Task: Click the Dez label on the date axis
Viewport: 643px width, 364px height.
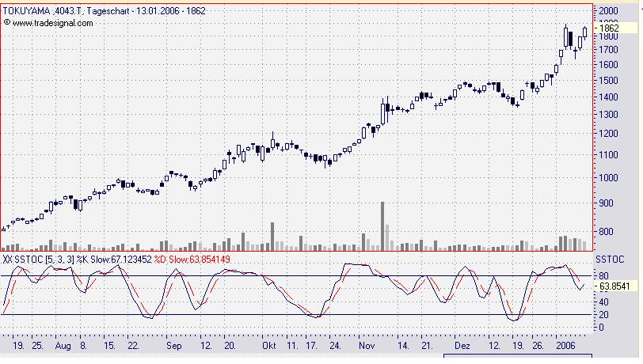Action: tap(462, 346)
